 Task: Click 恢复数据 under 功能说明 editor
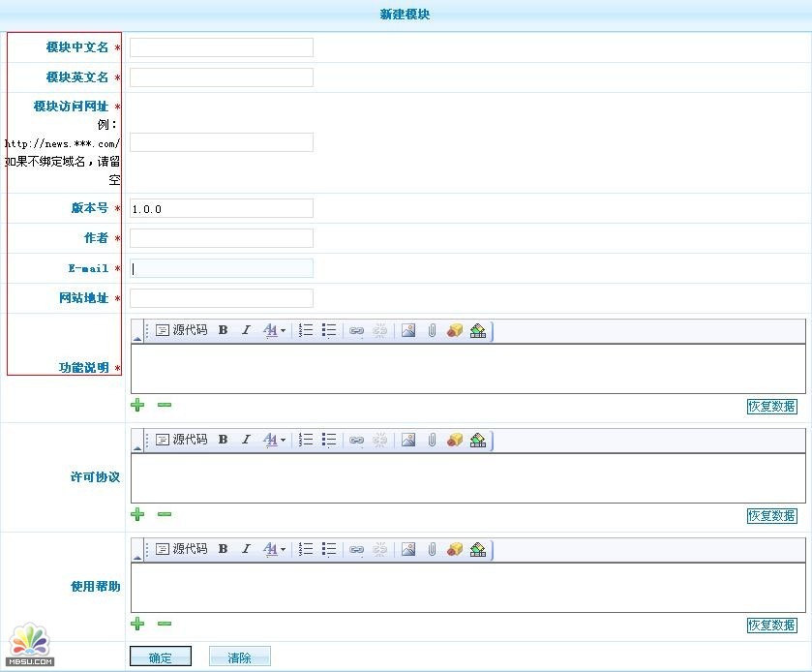[x=771, y=407]
